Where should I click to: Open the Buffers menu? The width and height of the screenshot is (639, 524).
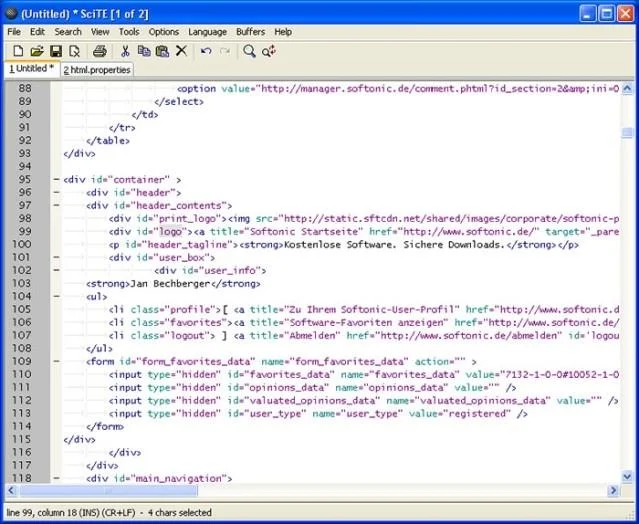coord(251,32)
